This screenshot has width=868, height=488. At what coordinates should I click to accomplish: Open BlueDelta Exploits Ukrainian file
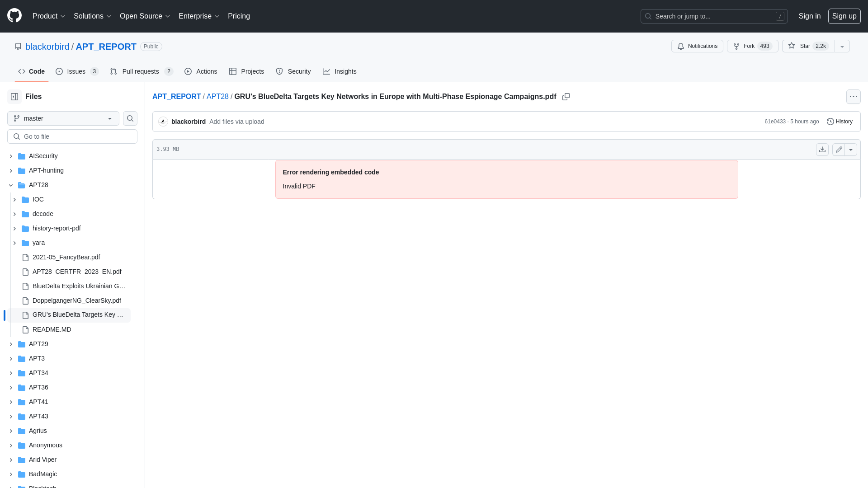click(79, 286)
